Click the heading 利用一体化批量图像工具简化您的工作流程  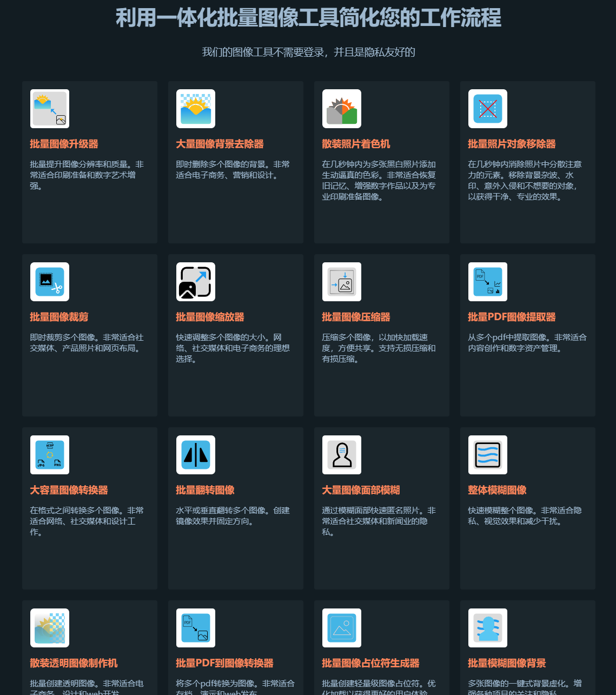(308, 18)
